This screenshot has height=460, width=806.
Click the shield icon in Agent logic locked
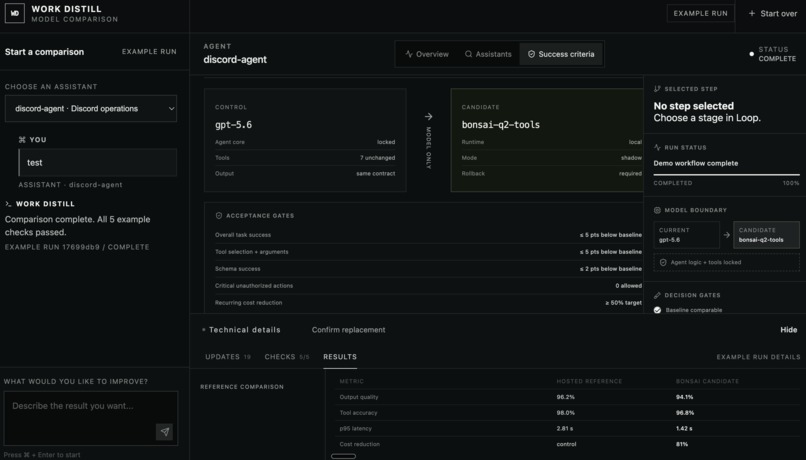tap(663, 263)
